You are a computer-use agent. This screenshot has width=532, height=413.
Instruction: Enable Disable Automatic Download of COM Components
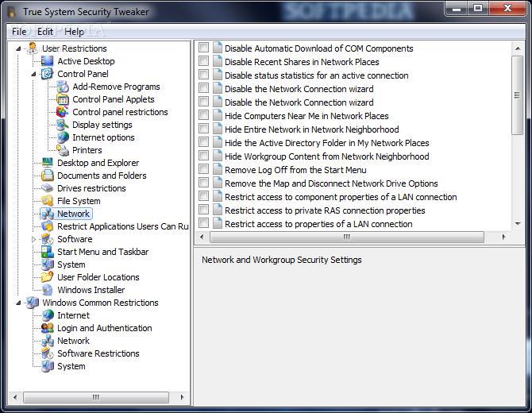click(x=203, y=48)
